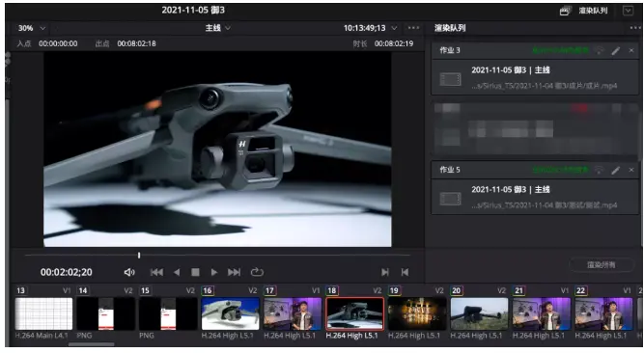Select clip 16 drone thumbnail
The width and height of the screenshot is (644, 353).
click(x=231, y=314)
